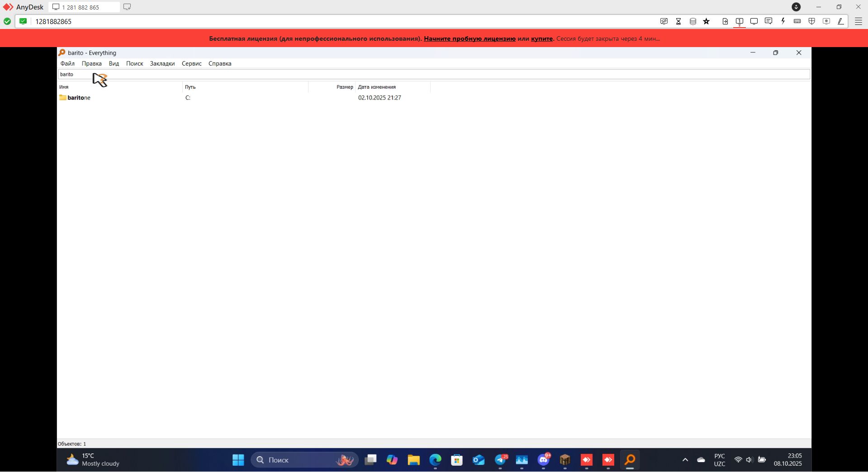
Task: Open the AnyDesk chat panel icon
Action: click(768, 21)
